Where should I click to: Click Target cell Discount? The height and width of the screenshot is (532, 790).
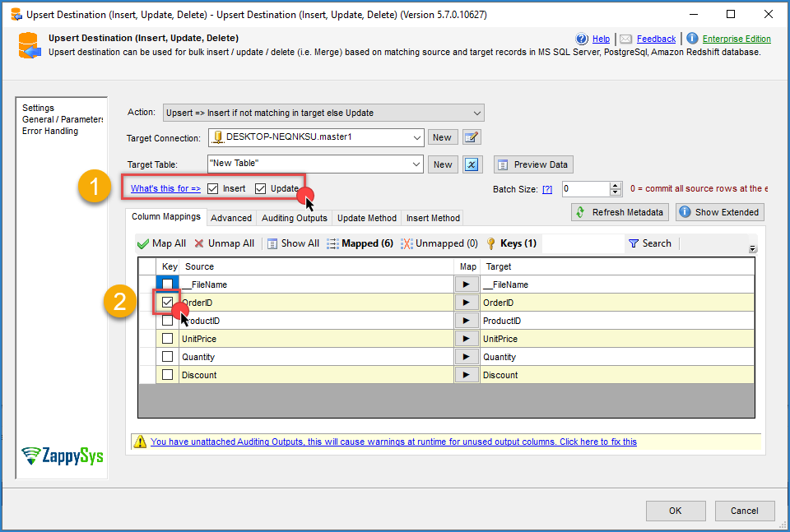(618, 375)
